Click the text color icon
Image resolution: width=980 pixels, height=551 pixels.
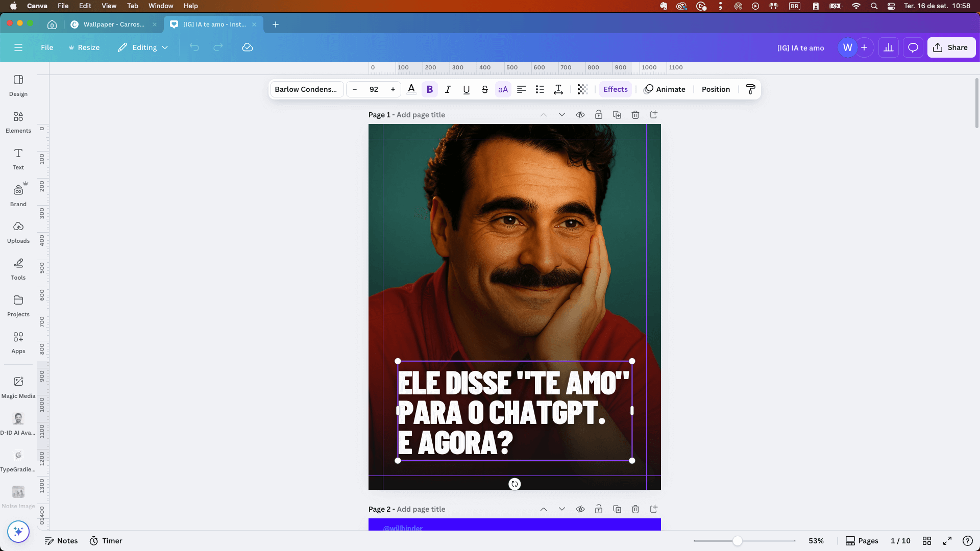411,89
